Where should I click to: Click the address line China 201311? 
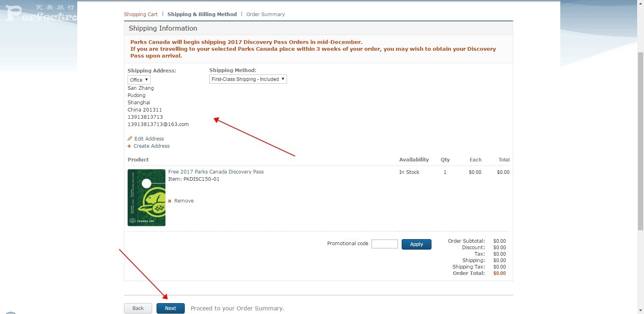(145, 110)
